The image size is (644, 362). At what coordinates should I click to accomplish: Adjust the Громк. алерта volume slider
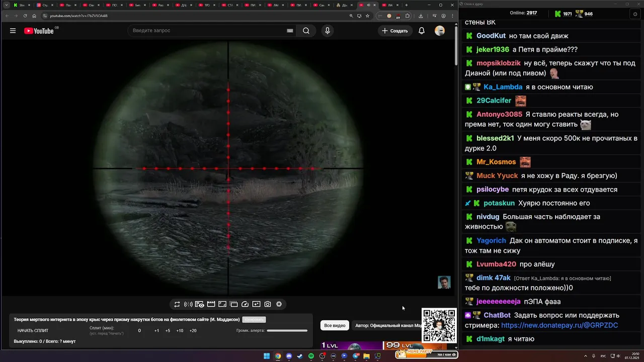point(287,330)
